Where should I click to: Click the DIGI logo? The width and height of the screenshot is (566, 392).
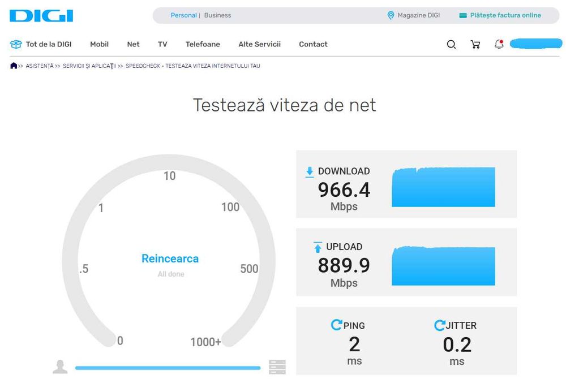pyautogui.click(x=41, y=16)
